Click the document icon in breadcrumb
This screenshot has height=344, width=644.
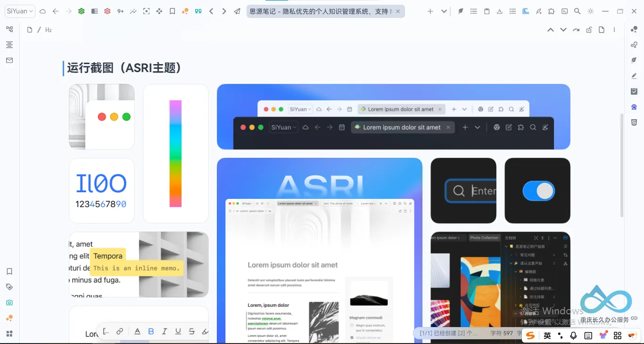click(x=30, y=30)
